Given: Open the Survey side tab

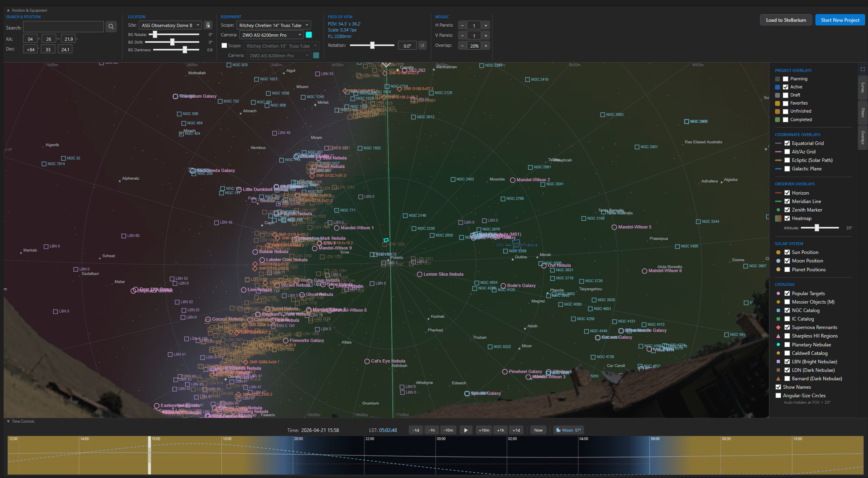Looking at the screenshot, I should [863, 88].
